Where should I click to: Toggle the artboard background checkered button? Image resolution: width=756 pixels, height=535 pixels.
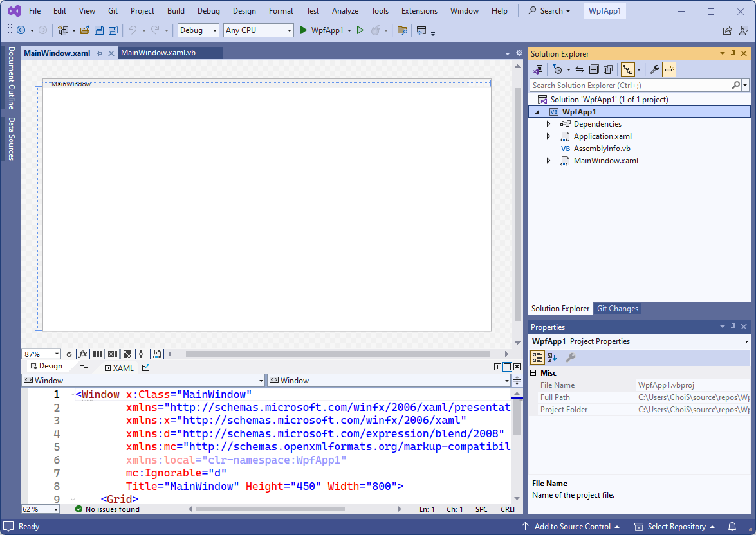pyautogui.click(x=127, y=354)
